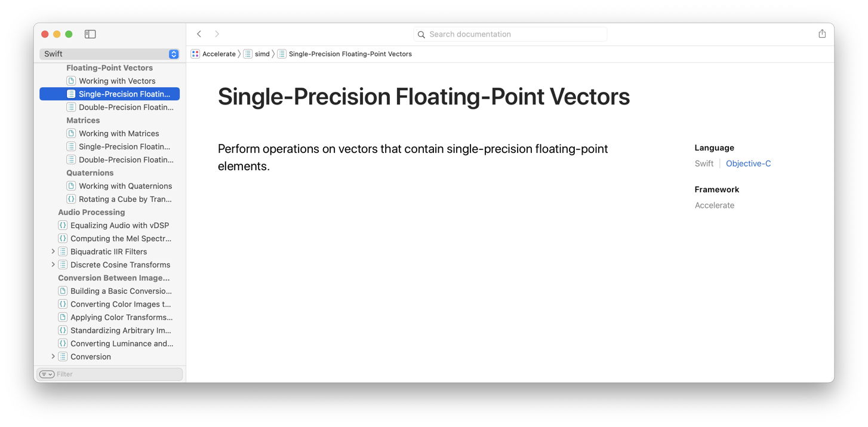Expand the Discrete Cosine Transforms item

(53, 265)
